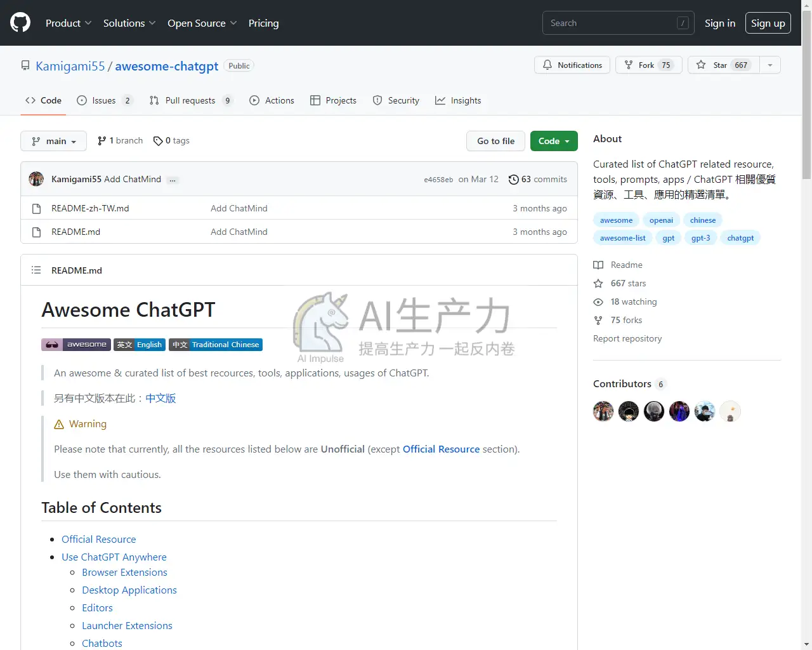Open the Pull requests tab
This screenshot has width=812, height=650.
coord(191,100)
